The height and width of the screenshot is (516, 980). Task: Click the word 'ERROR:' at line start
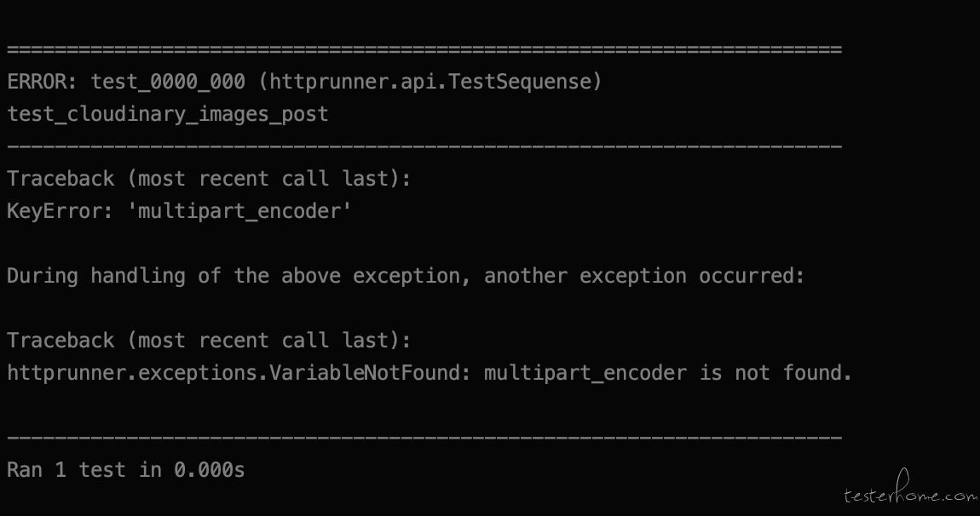(42, 81)
